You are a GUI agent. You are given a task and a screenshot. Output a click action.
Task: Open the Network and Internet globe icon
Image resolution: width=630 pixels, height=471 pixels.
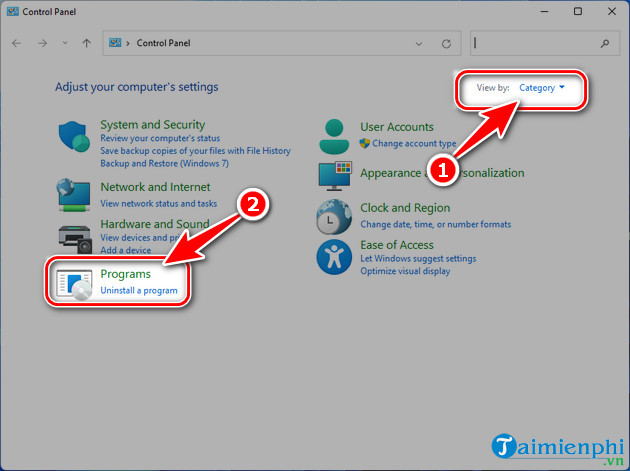74,194
